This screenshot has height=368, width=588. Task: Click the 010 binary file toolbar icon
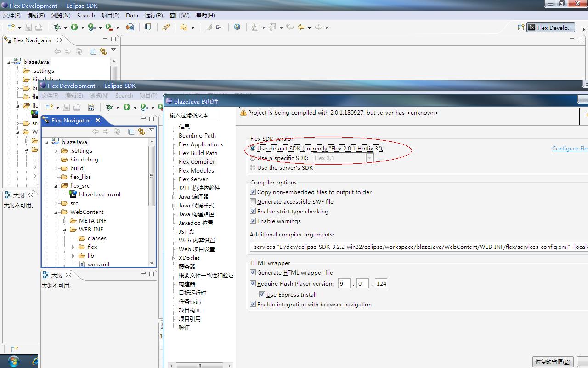(91, 107)
